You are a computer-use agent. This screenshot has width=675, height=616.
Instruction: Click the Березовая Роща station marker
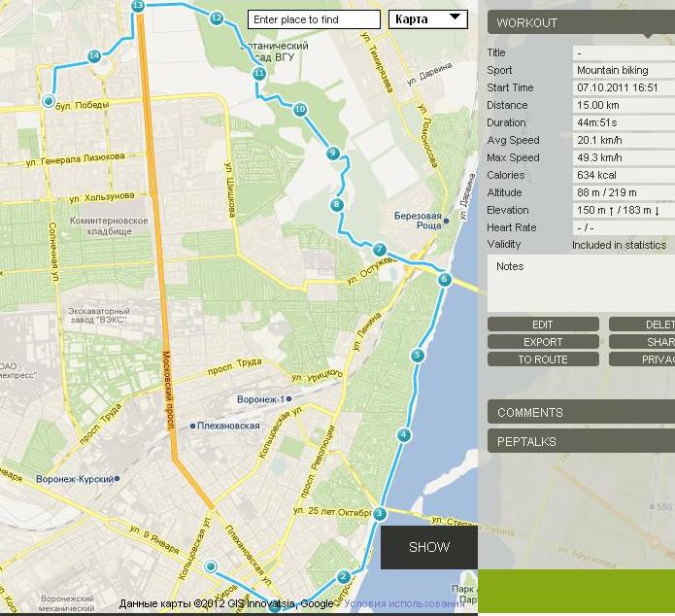(x=446, y=221)
